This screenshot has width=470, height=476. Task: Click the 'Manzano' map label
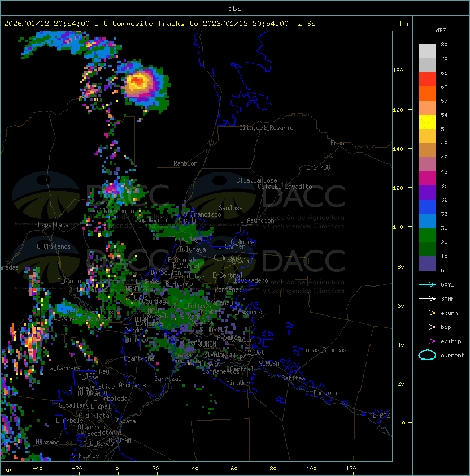click(x=47, y=442)
